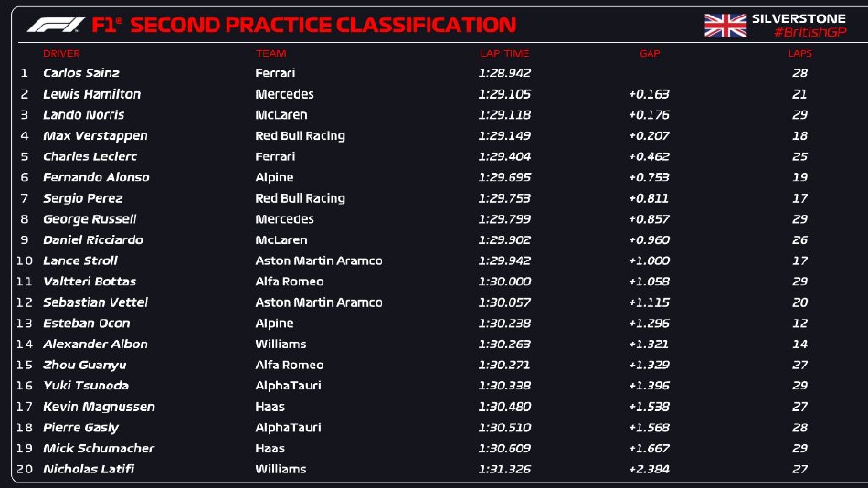Viewport: 868px width, 488px height.
Task: Select the driver name Fernando Alonso
Action: pyautogui.click(x=96, y=177)
